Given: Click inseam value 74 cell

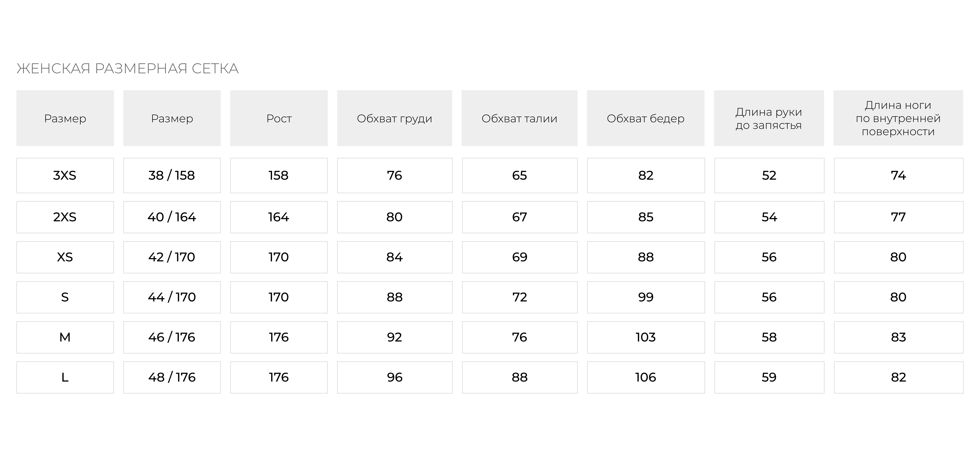Looking at the screenshot, I should 899,175.
